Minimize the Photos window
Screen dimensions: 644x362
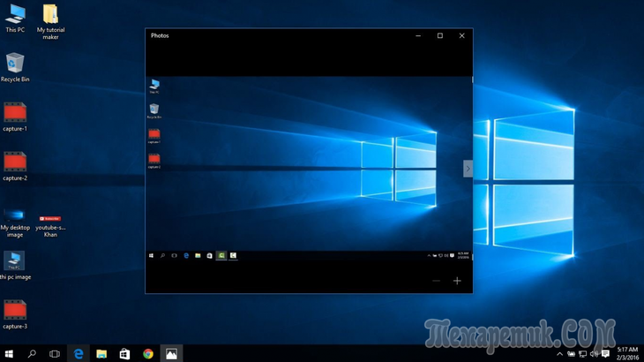pyautogui.click(x=418, y=35)
